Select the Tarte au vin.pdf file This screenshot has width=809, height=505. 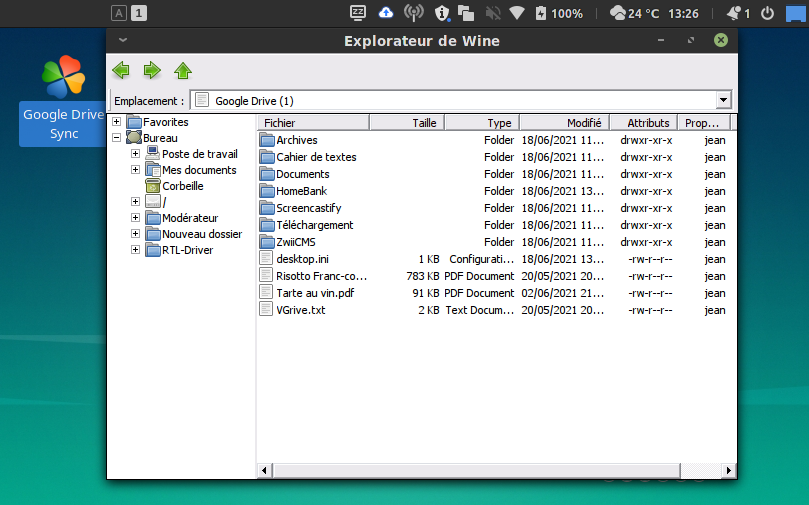tap(314, 293)
